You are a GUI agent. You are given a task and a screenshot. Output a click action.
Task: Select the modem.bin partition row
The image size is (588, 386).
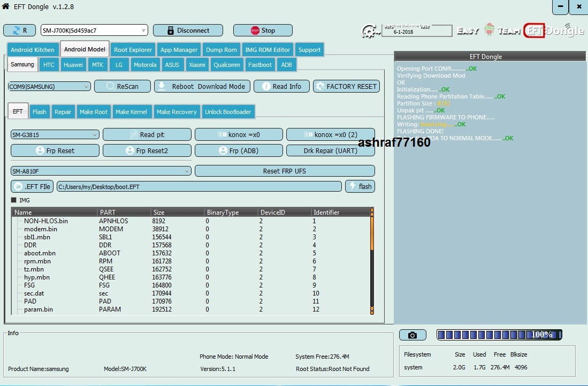(x=190, y=229)
